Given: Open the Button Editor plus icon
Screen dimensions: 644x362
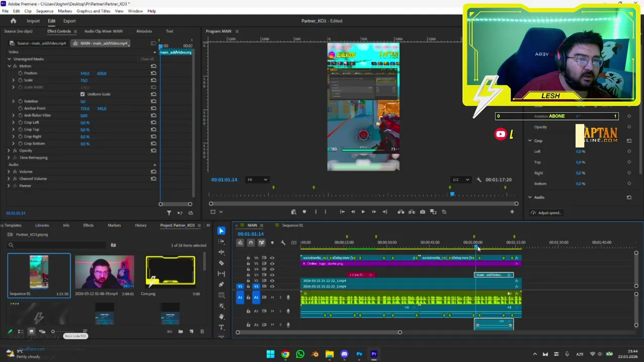Looking at the screenshot, I should click(x=512, y=212).
